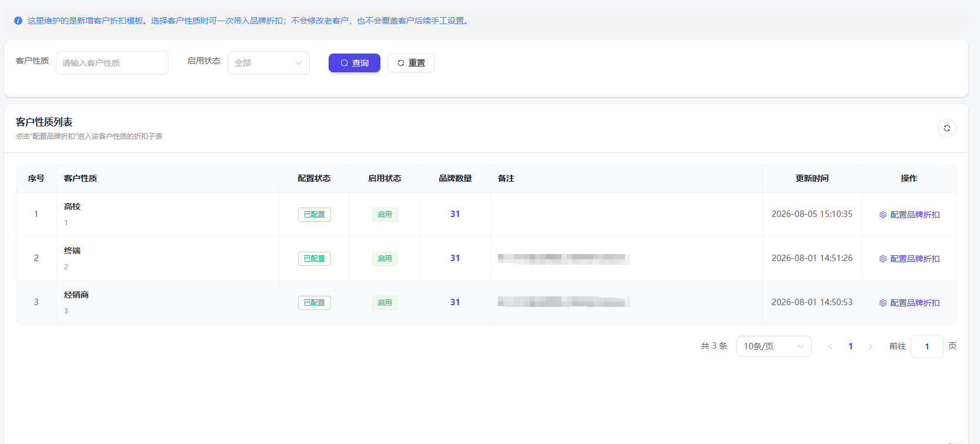Screen dimensions: 980x444
Task: Click the info icon in the notice banner
Action: (18, 21)
